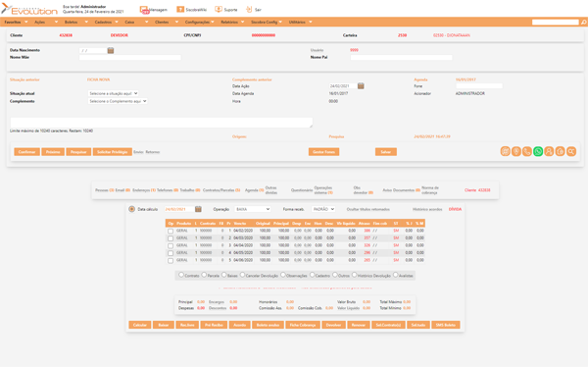
Task: Click the Evolution logo
Action: tap(29, 9)
